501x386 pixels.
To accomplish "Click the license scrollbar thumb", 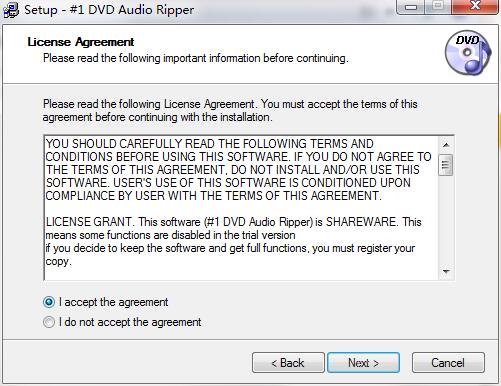I will pos(446,165).
